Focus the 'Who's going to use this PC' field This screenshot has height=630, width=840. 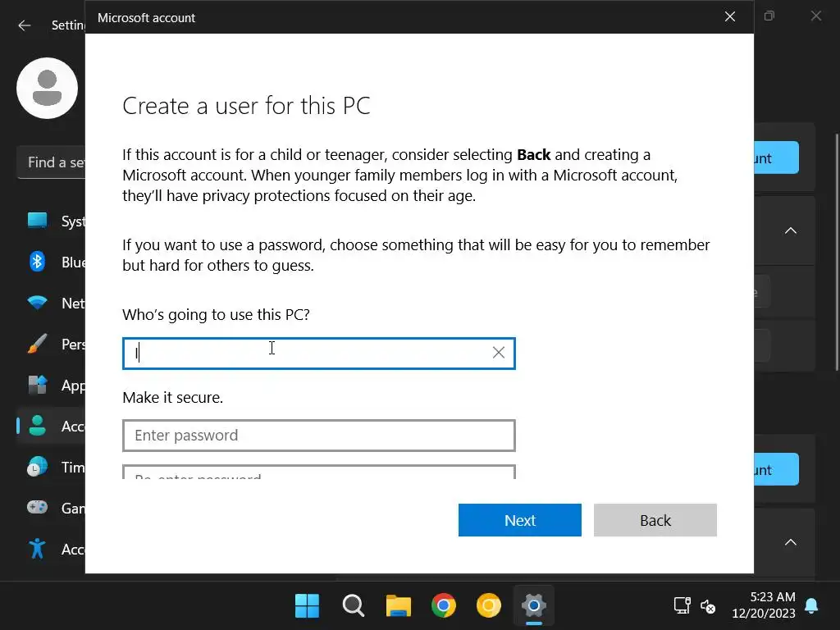[x=319, y=353]
